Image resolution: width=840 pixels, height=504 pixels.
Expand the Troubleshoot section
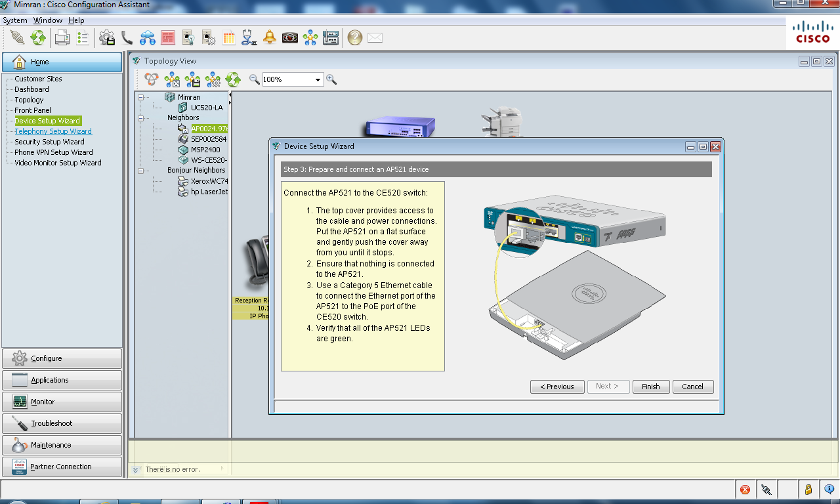click(x=62, y=423)
